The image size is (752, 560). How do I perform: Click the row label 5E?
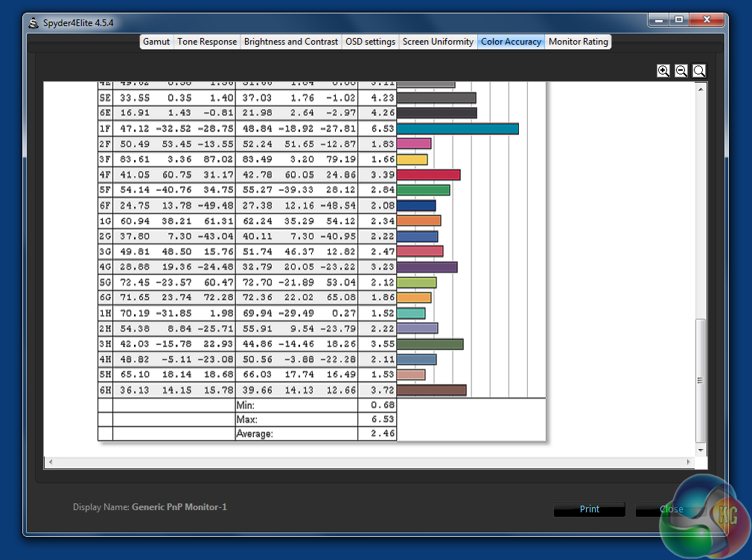pyautogui.click(x=105, y=98)
